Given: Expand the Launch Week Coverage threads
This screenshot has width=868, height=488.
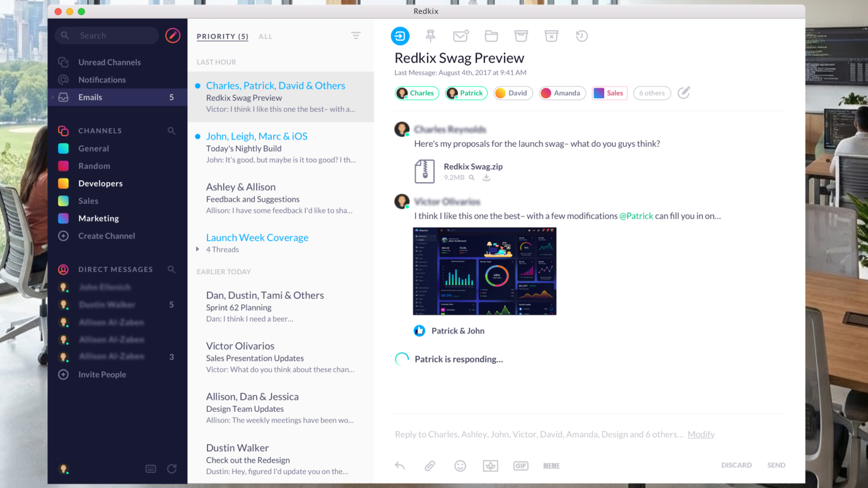Looking at the screenshot, I should pos(197,250).
